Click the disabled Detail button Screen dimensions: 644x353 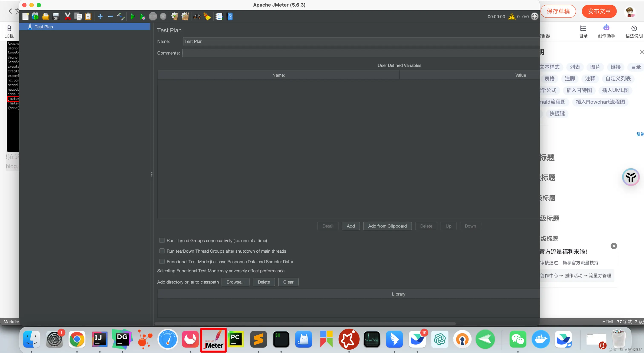[x=328, y=226]
